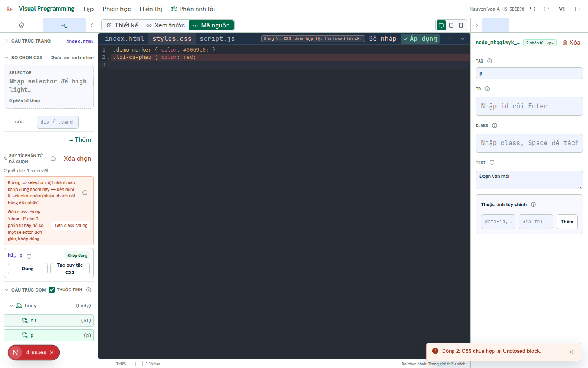Click zoom out minus icon
Image resolution: width=588 pixels, height=368 pixels.
pyautogui.click(x=106, y=364)
